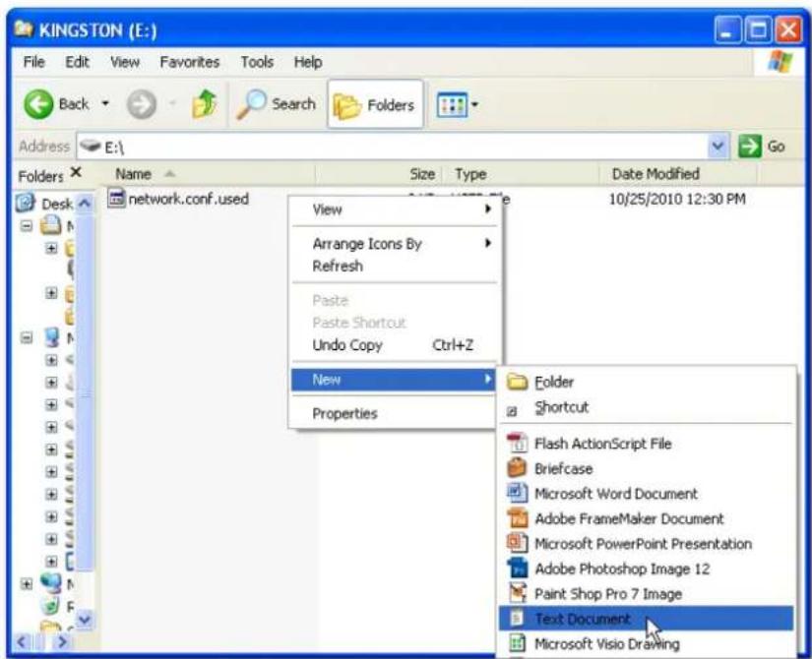Select Desktop in the folder tree
The width and height of the screenshot is (812, 659).
tap(57, 204)
